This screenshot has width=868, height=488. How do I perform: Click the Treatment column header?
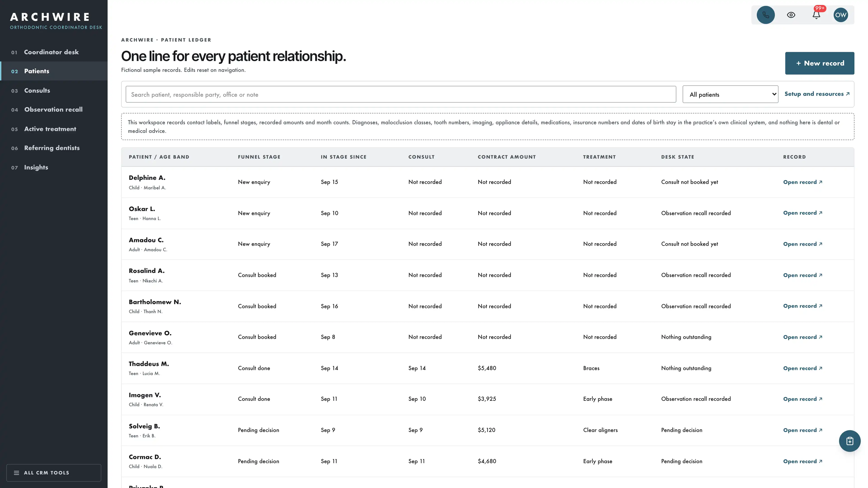(x=599, y=157)
